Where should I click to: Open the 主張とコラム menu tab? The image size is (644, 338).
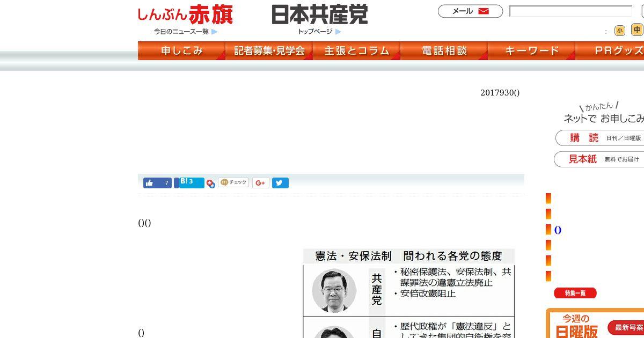356,50
